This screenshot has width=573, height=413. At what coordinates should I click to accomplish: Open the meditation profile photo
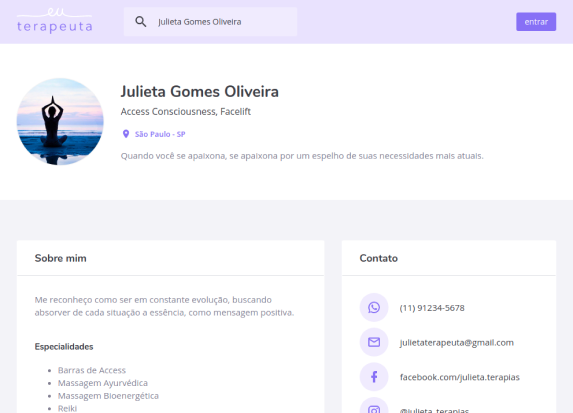(60, 121)
